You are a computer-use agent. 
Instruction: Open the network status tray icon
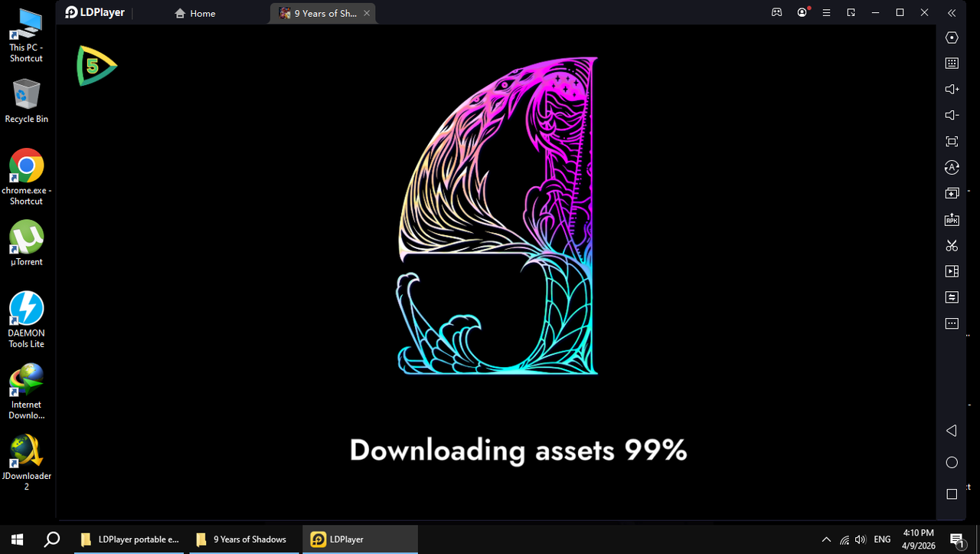coord(844,539)
